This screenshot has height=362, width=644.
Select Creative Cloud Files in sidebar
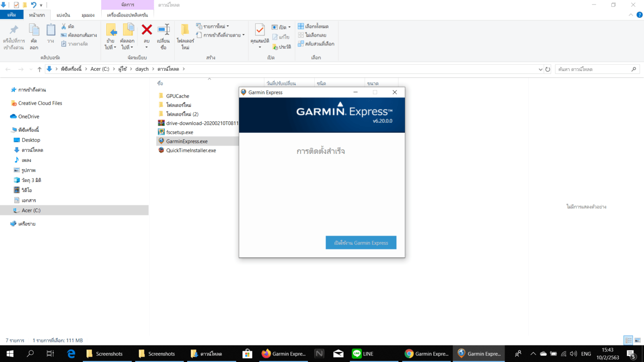click(x=40, y=103)
